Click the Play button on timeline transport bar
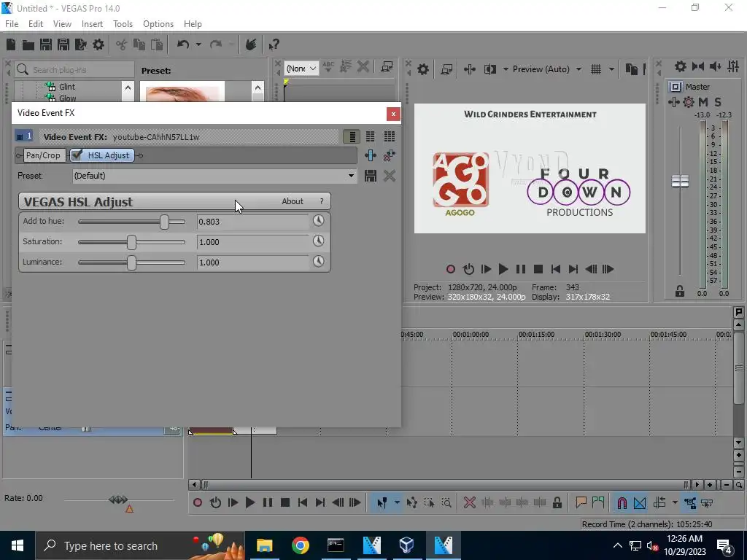 point(249,502)
